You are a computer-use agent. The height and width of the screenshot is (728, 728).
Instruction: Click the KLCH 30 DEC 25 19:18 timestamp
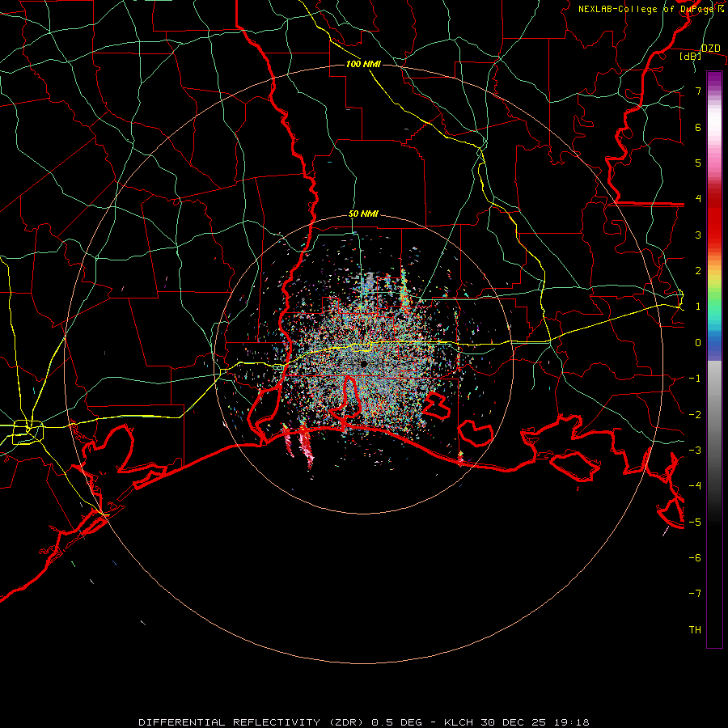[517, 722]
